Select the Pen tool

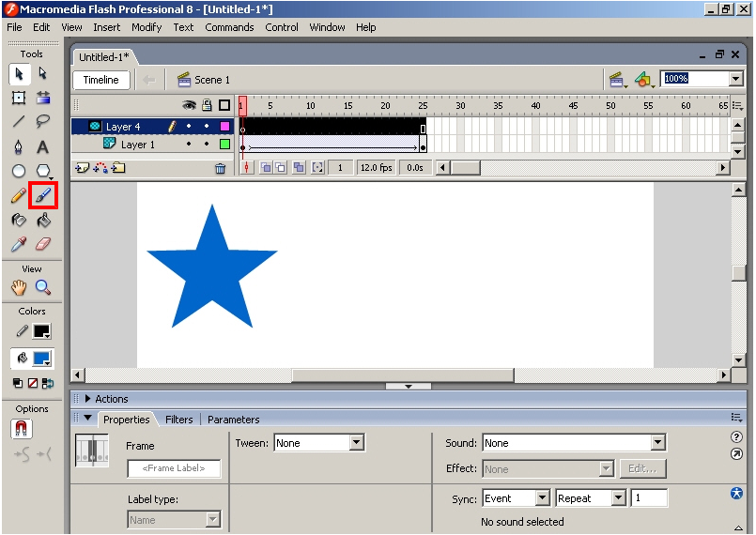point(19,146)
